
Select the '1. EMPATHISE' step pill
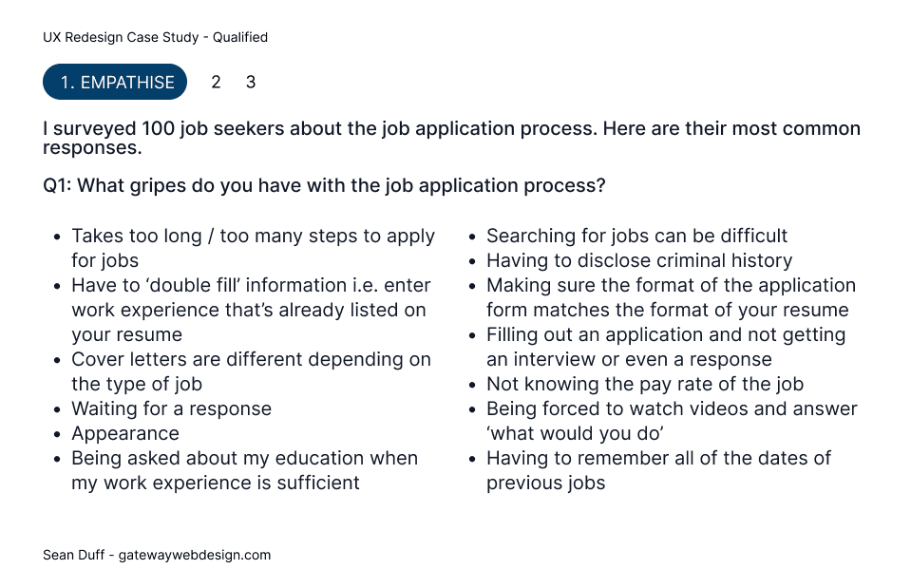[114, 82]
